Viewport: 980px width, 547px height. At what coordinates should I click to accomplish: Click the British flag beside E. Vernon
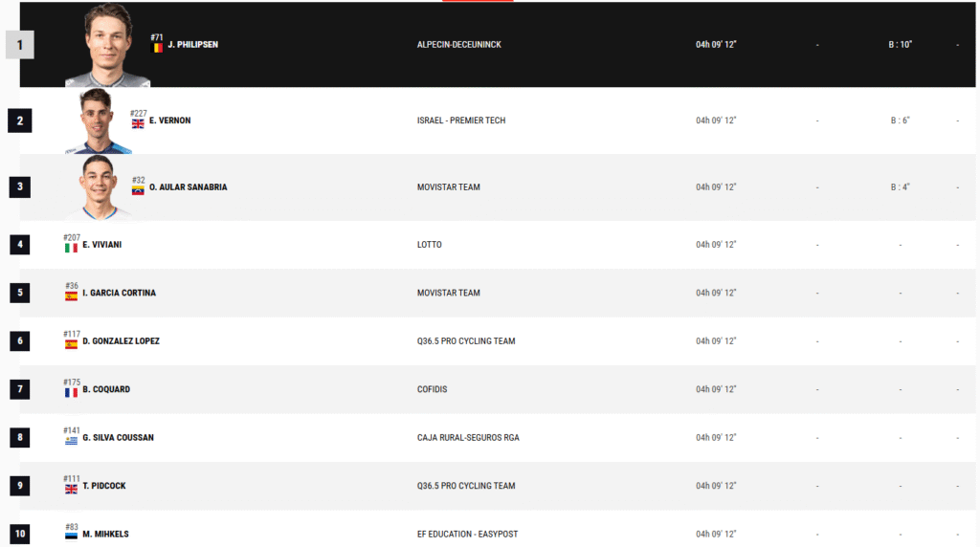[x=138, y=123]
